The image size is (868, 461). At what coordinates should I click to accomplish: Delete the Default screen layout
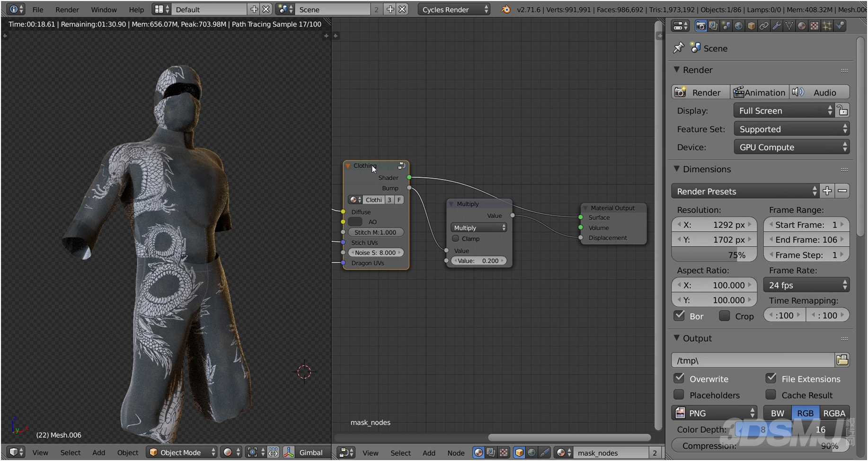click(x=266, y=9)
